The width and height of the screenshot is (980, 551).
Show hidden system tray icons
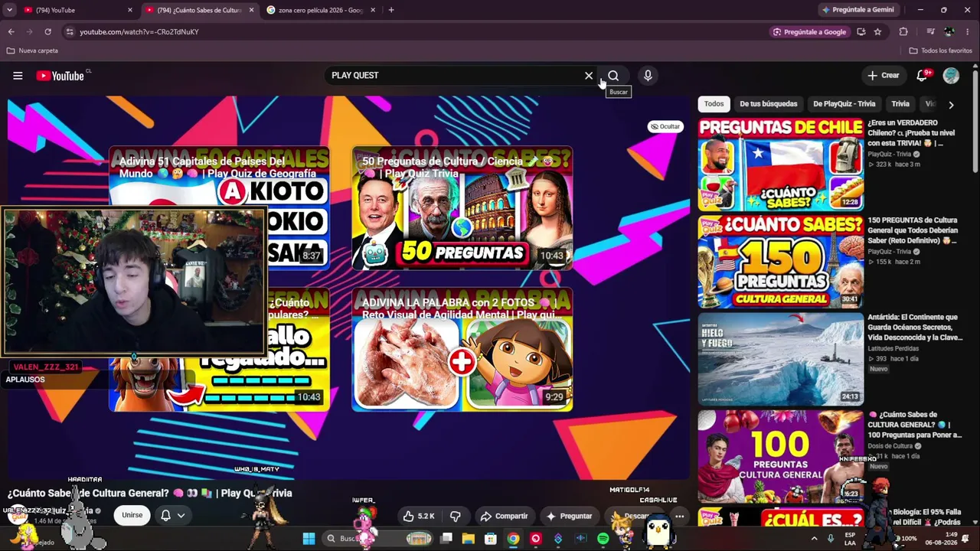[x=814, y=539]
